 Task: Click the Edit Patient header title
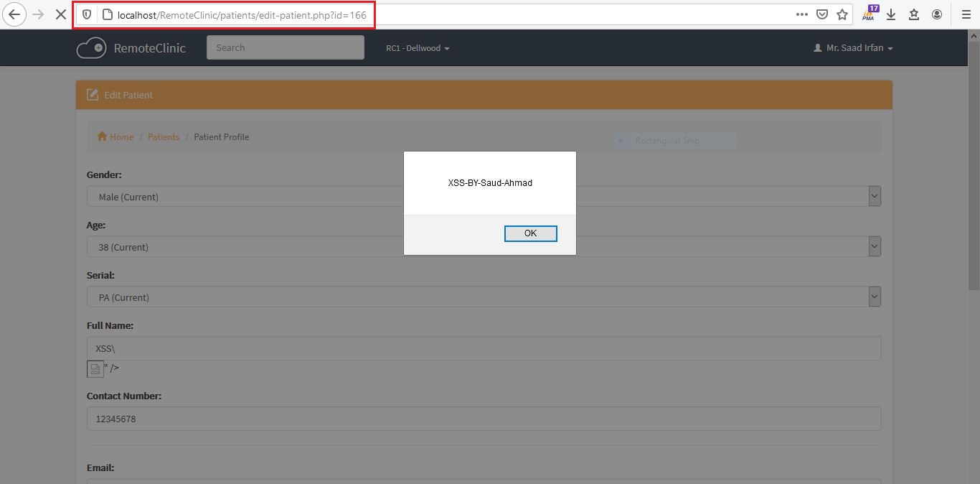pos(128,95)
